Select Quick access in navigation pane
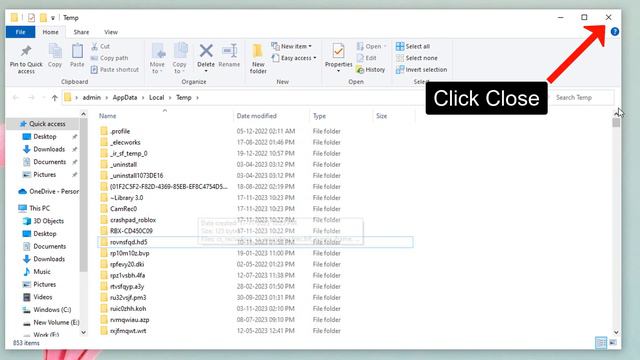The height and width of the screenshot is (360, 640). (x=47, y=124)
